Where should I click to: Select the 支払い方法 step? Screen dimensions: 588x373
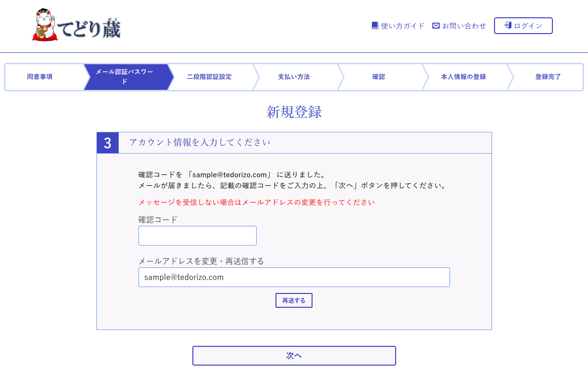point(294,77)
